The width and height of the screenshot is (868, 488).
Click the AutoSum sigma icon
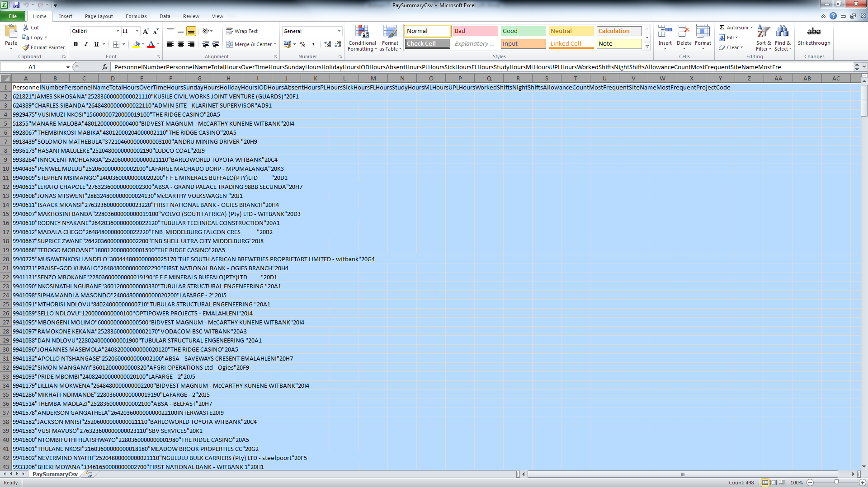point(722,28)
